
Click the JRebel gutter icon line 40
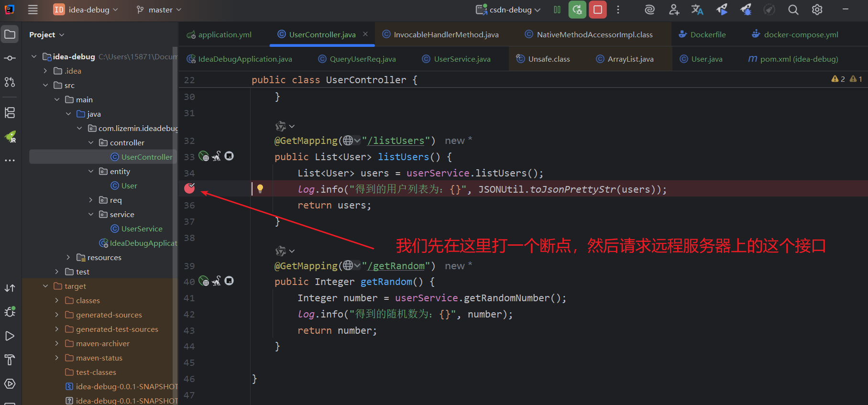point(217,281)
